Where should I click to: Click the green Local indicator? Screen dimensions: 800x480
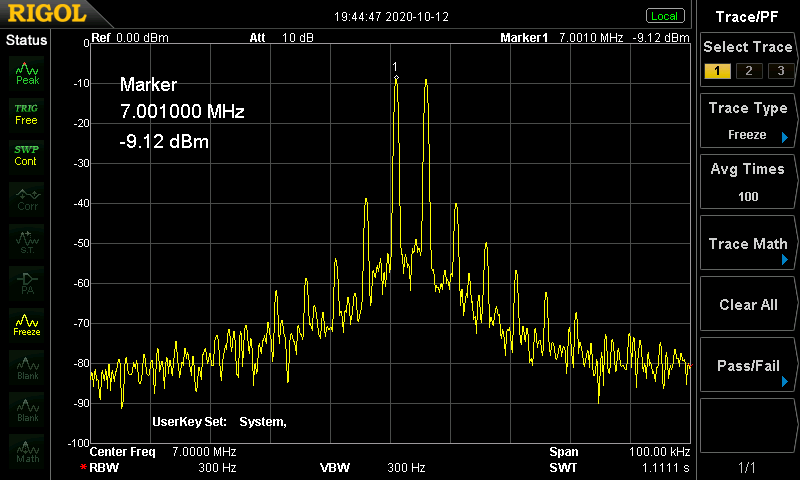coord(664,16)
